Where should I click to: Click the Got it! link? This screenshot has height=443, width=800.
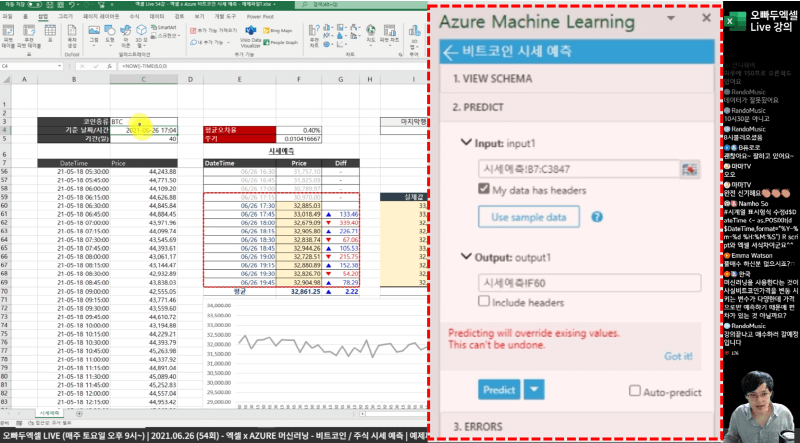(678, 356)
